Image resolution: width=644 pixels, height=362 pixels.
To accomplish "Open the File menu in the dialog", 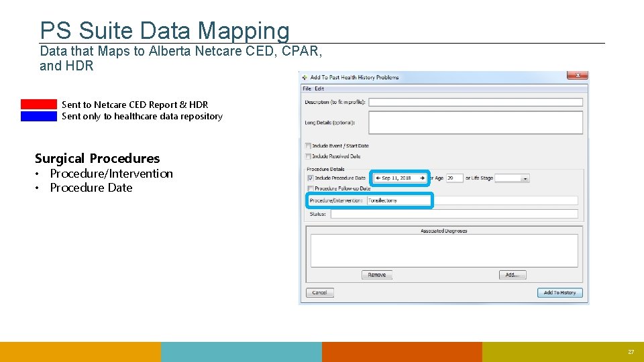I will [x=307, y=88].
